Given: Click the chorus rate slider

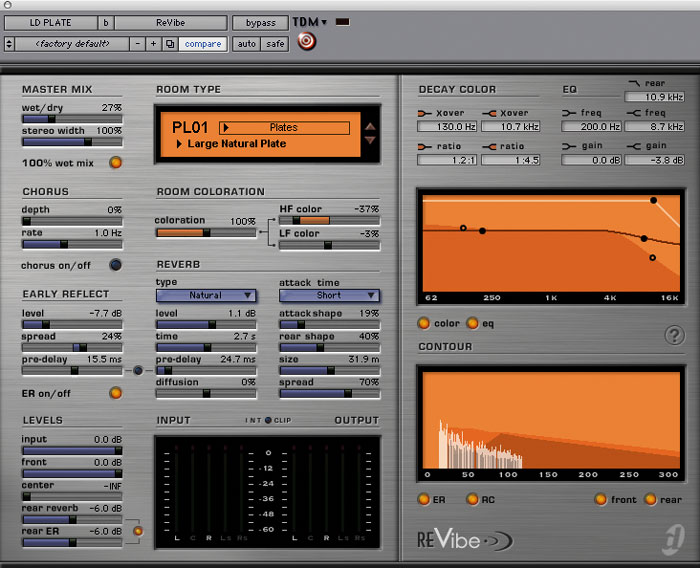Looking at the screenshot, I should click(x=72, y=244).
